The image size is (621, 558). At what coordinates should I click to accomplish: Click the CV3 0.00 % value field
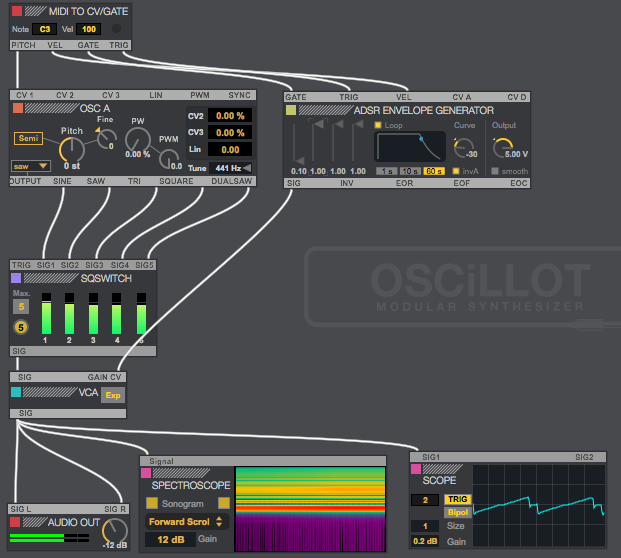click(230, 133)
